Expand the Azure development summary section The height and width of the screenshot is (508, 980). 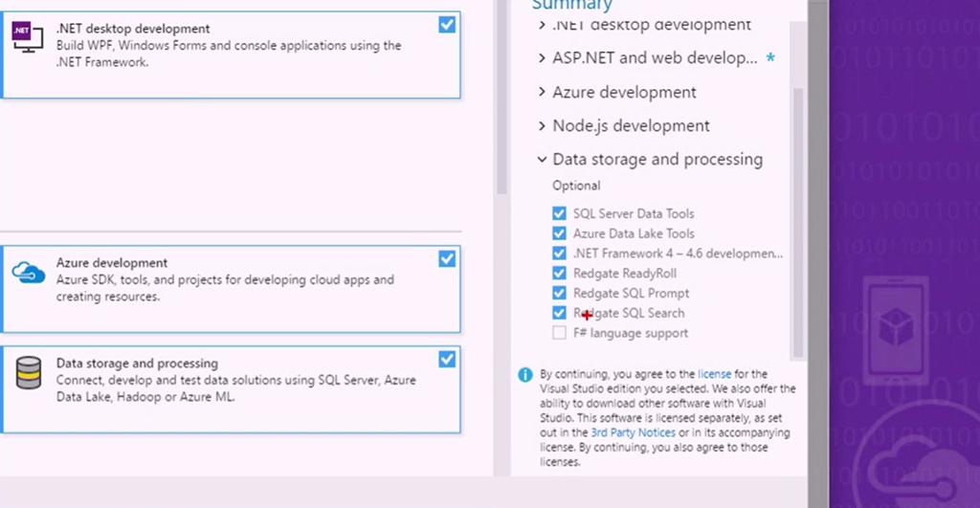(543, 93)
